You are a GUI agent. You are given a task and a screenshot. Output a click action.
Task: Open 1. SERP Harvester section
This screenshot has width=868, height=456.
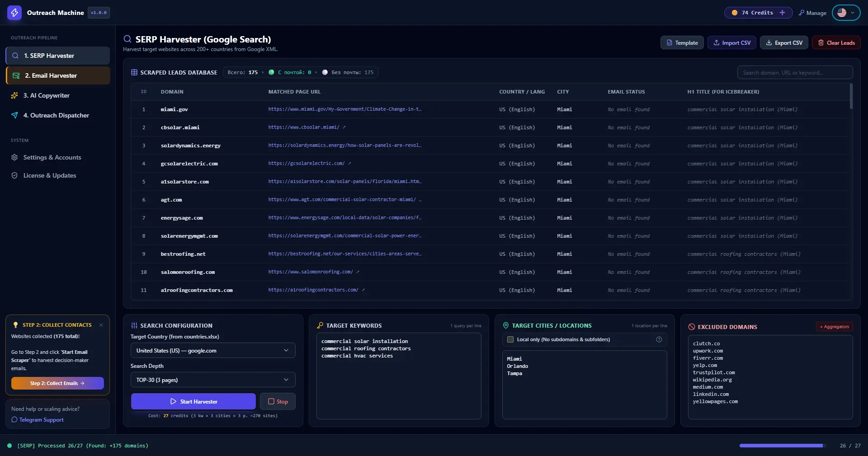pyautogui.click(x=58, y=56)
